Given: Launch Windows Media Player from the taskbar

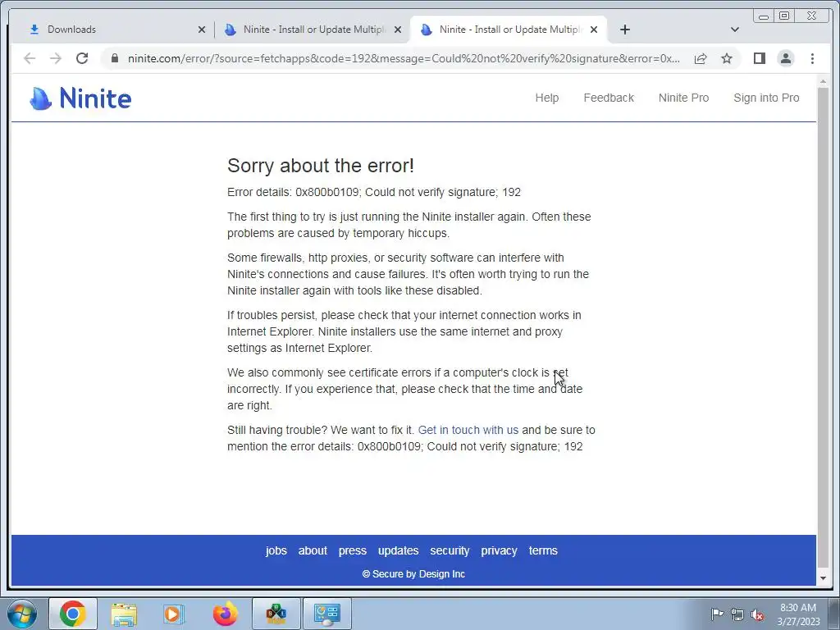Looking at the screenshot, I should 173,614.
